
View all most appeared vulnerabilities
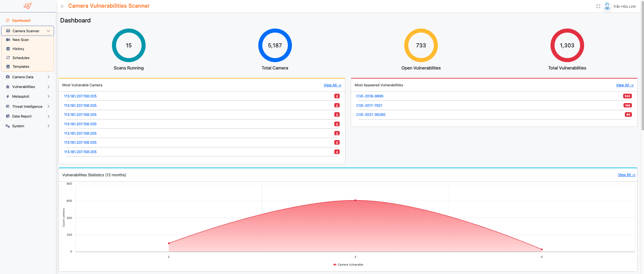[624, 85]
